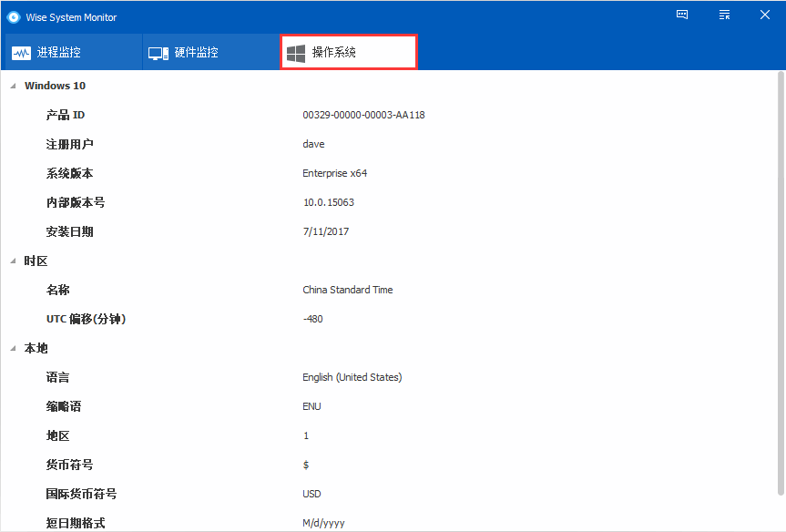The image size is (786, 532).
Task: Select the 名称 label under 时区
Action: 57,290
